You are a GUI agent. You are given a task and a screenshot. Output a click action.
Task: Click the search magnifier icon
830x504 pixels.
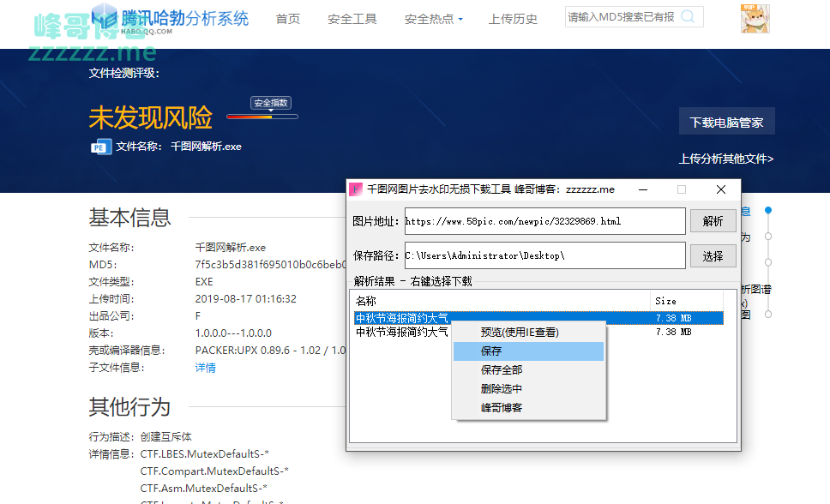pos(688,16)
